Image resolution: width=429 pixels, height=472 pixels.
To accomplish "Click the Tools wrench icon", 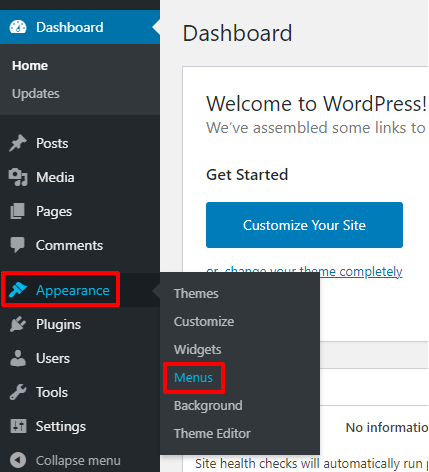I will click(x=18, y=392).
